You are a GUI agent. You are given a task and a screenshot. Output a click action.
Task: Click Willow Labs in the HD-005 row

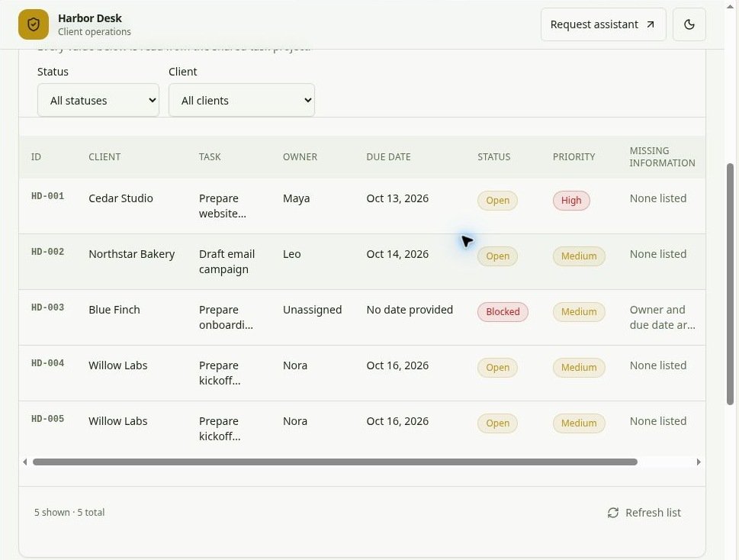[x=117, y=421]
